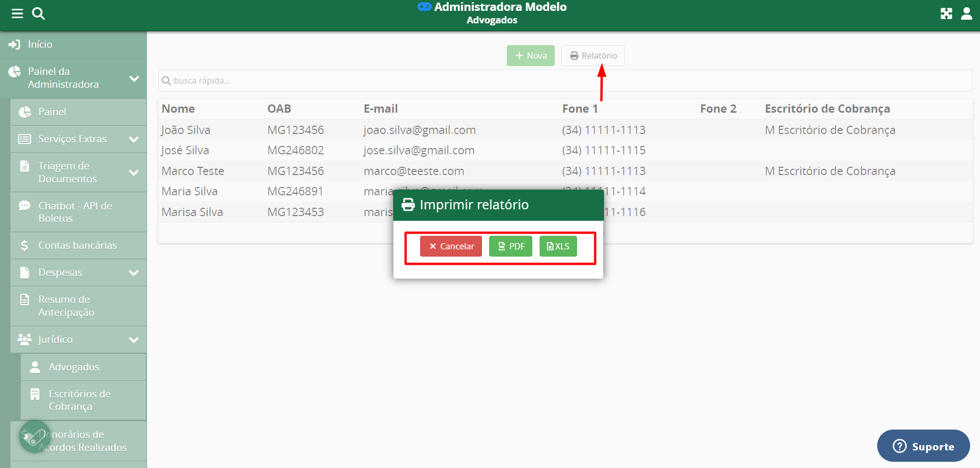Cancel the print report dialog
The image size is (980, 468).
(451, 246)
